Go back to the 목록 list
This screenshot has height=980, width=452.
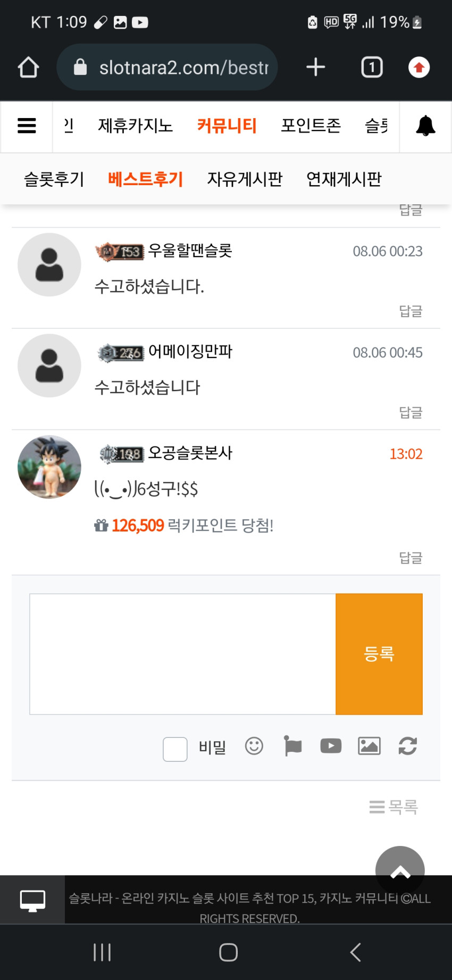coord(394,807)
